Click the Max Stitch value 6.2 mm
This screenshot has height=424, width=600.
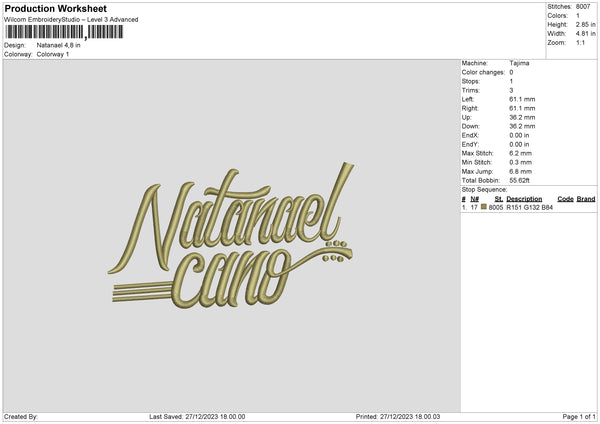[x=521, y=153]
